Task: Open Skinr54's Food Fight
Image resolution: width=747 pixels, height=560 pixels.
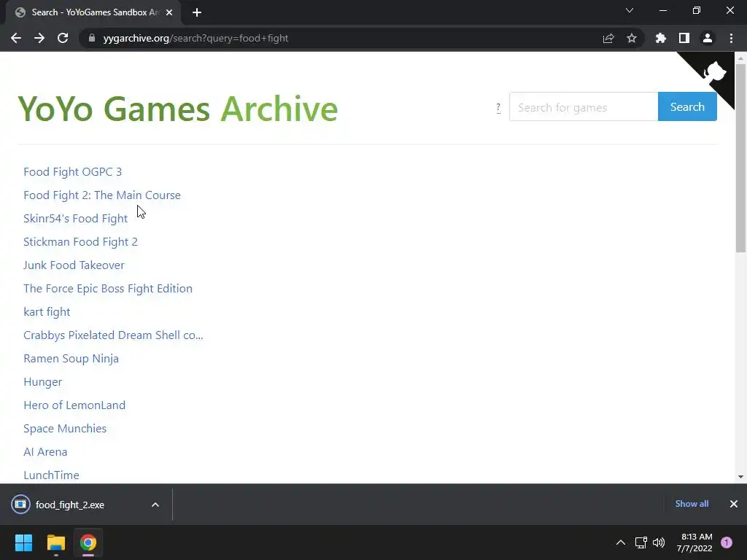Action: 76,219
